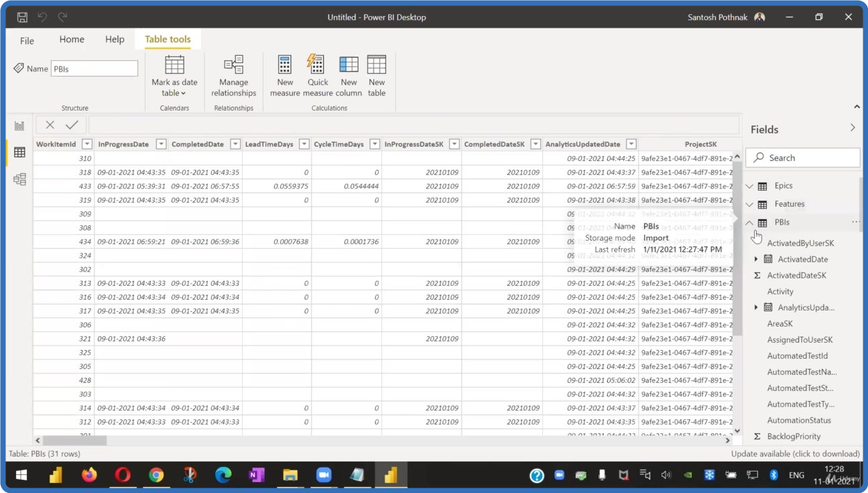Screen dimensions: 868x493
Task: Switch to Report view icon
Action: tap(19, 125)
